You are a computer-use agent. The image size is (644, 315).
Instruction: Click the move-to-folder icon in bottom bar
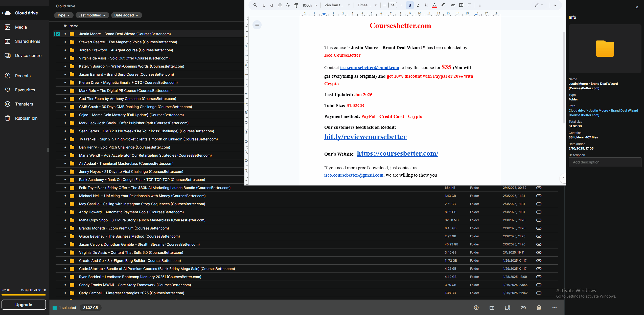(x=492, y=308)
